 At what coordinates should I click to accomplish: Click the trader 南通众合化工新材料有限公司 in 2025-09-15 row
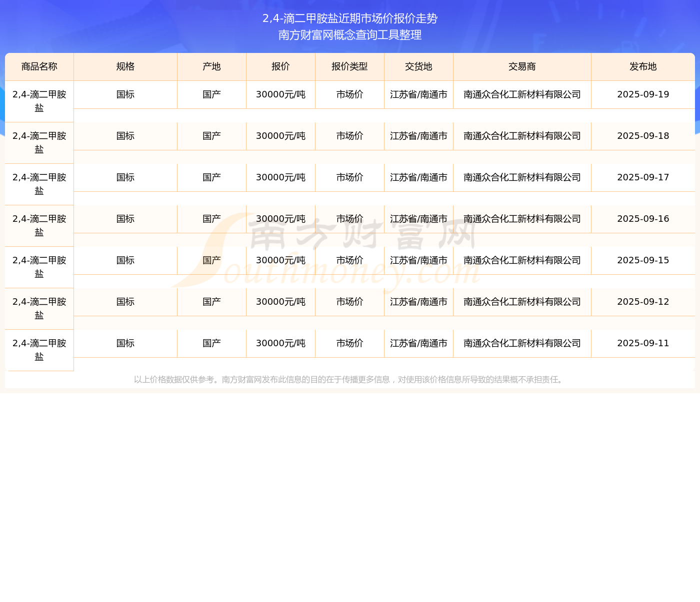[x=522, y=260]
